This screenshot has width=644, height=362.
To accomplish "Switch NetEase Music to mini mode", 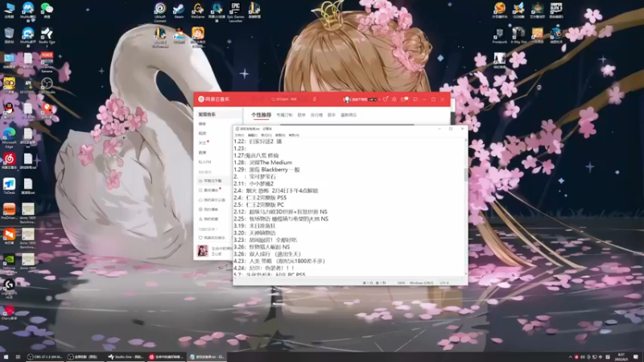I will click(415, 99).
